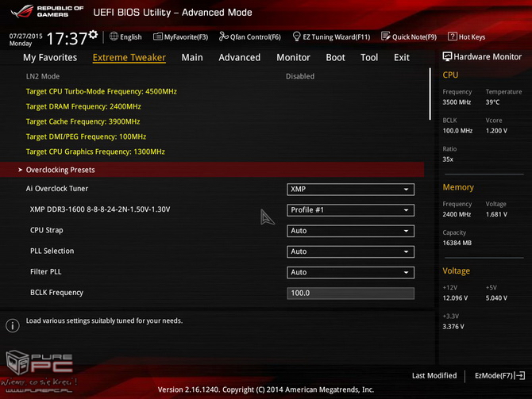Show Hot Keys question mark icon
The image size is (532, 399).
pyautogui.click(x=453, y=36)
